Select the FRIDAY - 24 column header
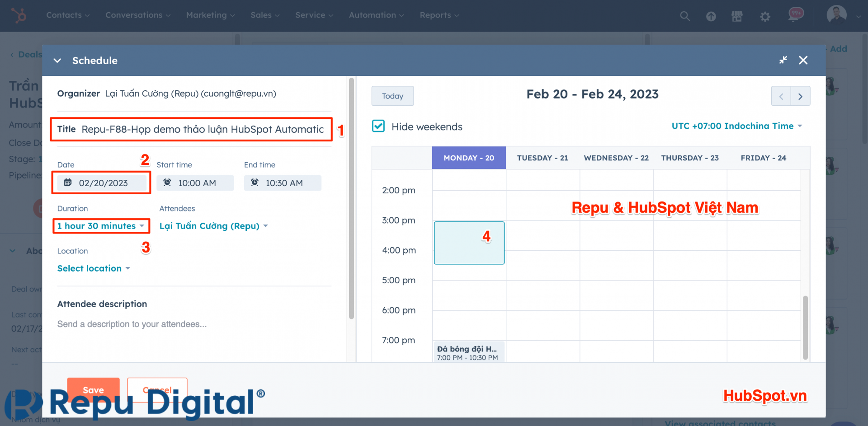This screenshot has height=426, width=868. click(764, 158)
